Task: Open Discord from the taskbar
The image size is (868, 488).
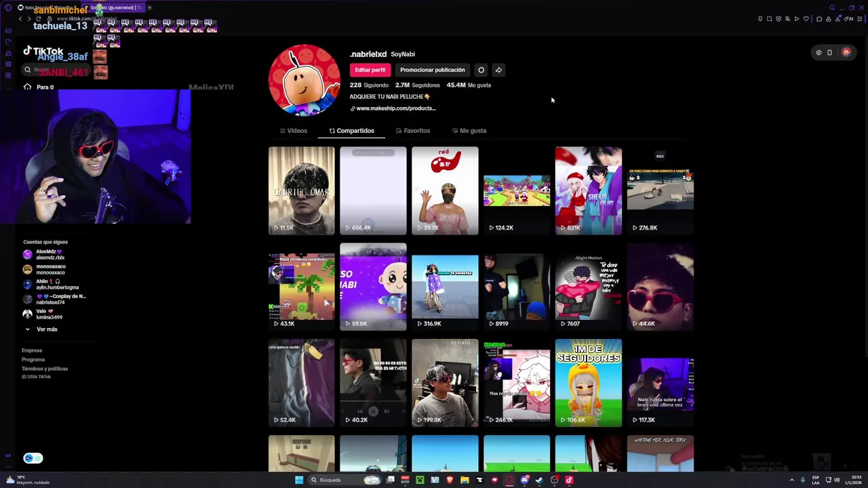Action: (524, 480)
